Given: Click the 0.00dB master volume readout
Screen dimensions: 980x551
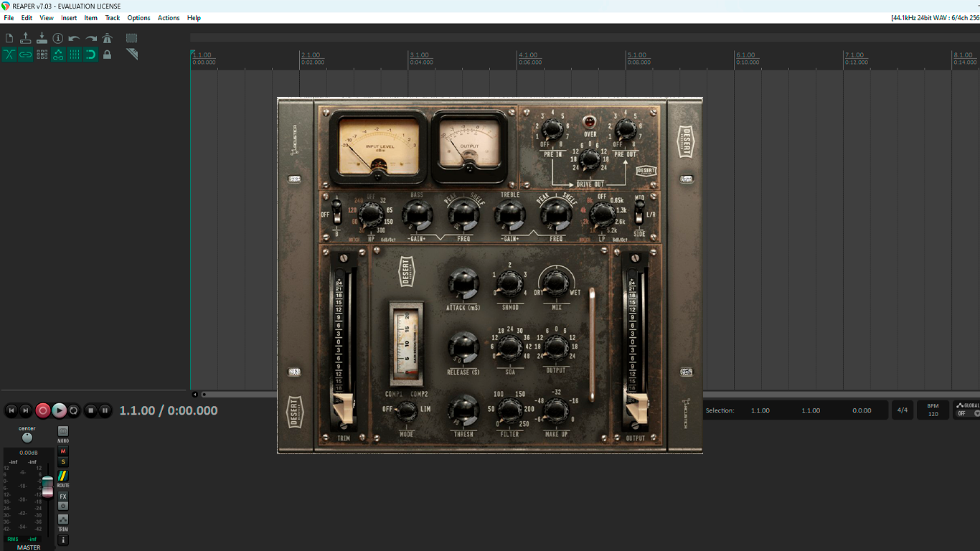Looking at the screenshot, I should (x=29, y=453).
